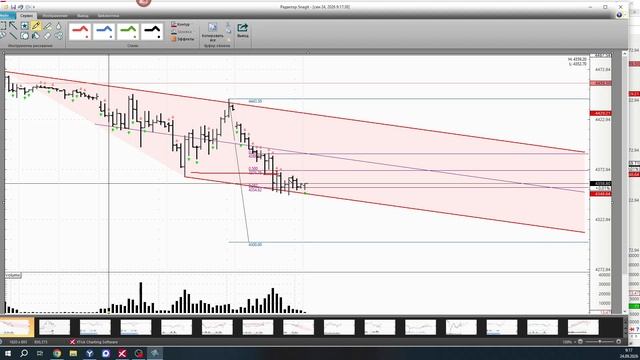Switch to the Изображение ribbon tab
Viewport: 640px width, 360px height.
[x=55, y=16]
